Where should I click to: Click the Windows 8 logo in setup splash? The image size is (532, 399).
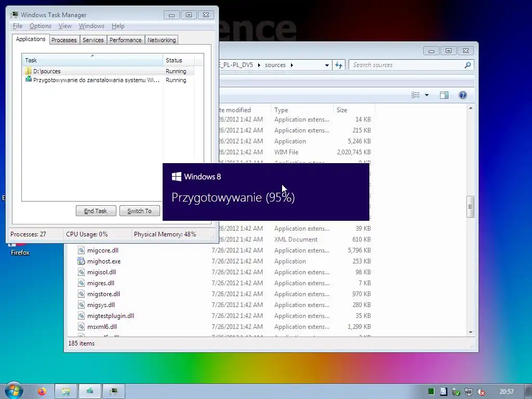coord(177,177)
